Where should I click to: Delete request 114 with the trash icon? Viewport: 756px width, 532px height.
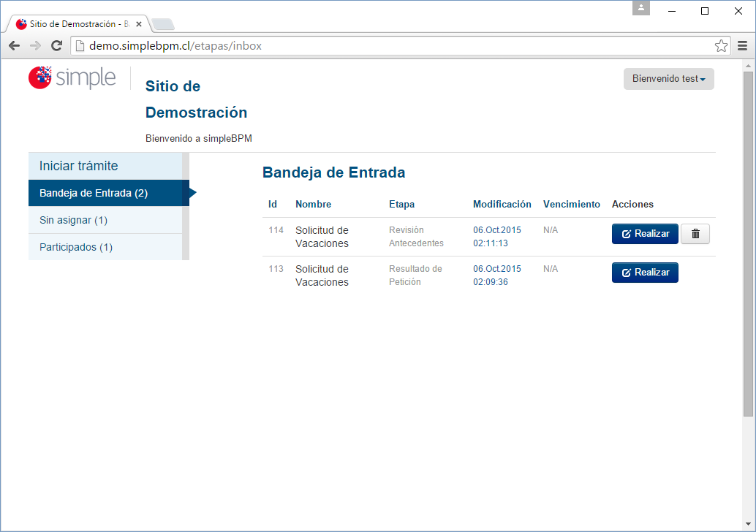coord(695,234)
